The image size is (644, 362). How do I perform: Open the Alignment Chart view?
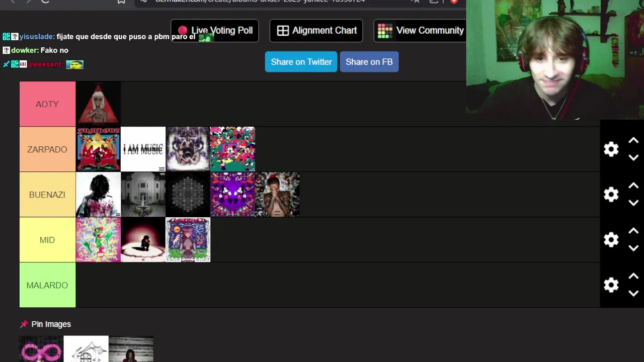316,31
